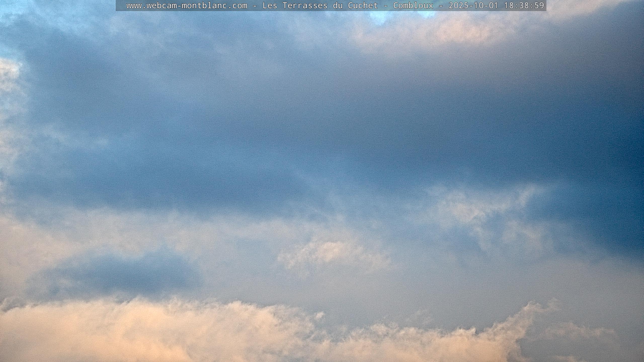The width and height of the screenshot is (644, 362).
Task: Click the grey caption banner's left edge
Action: 118,6
